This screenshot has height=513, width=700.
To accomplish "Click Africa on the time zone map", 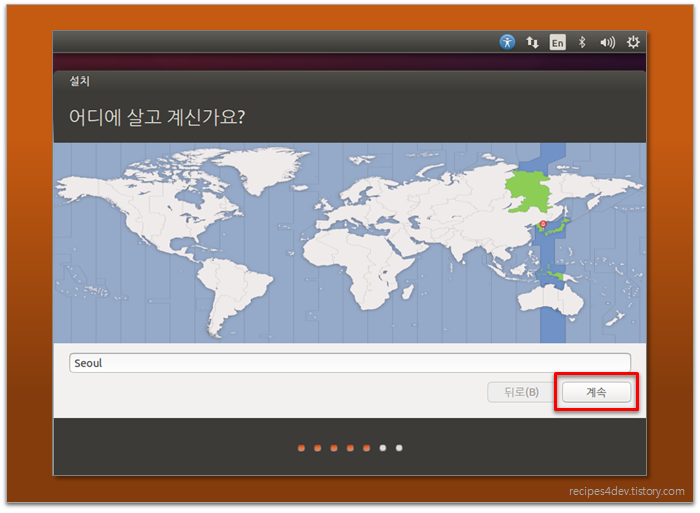I will click(357, 268).
